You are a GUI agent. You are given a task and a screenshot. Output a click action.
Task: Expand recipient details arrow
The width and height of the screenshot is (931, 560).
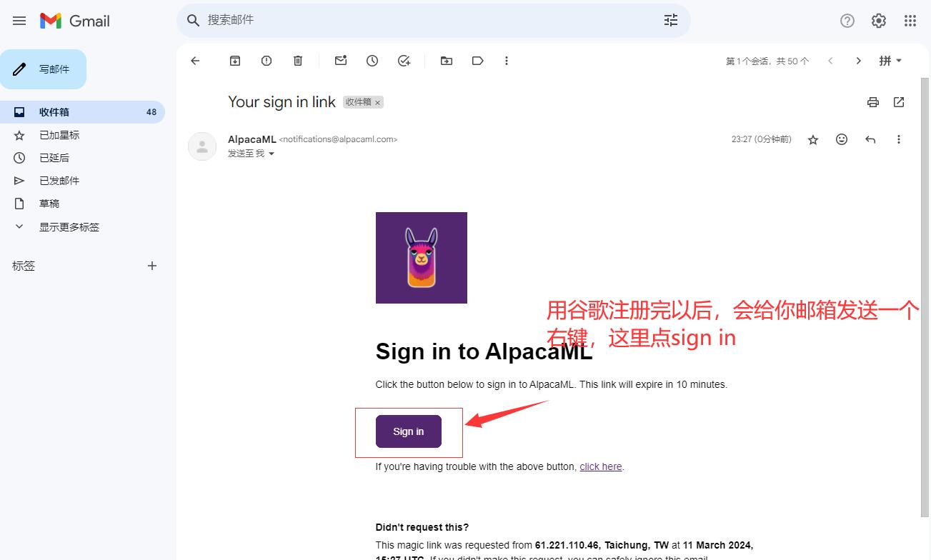(272, 154)
